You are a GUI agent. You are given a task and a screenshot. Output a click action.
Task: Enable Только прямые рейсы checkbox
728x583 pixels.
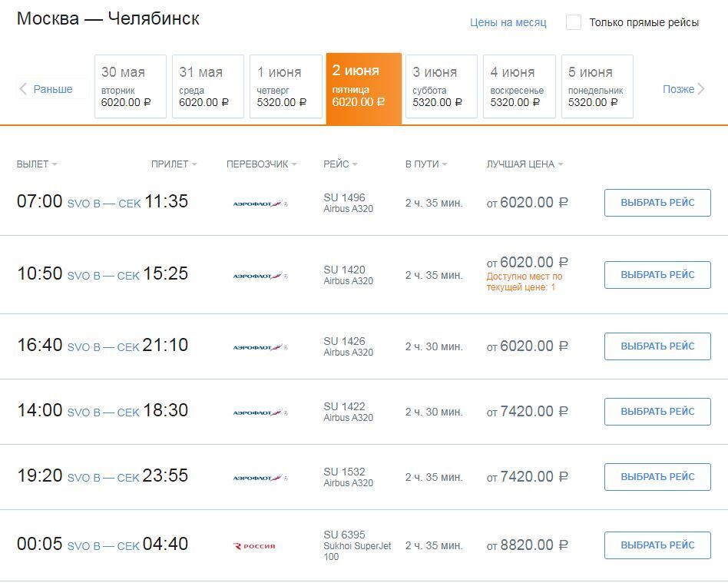[573, 22]
